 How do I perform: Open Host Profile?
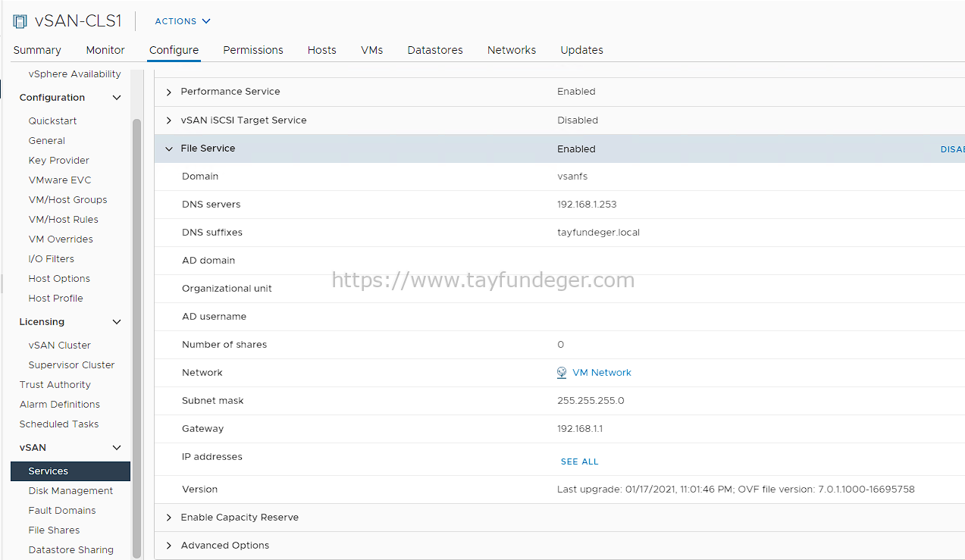click(x=56, y=299)
